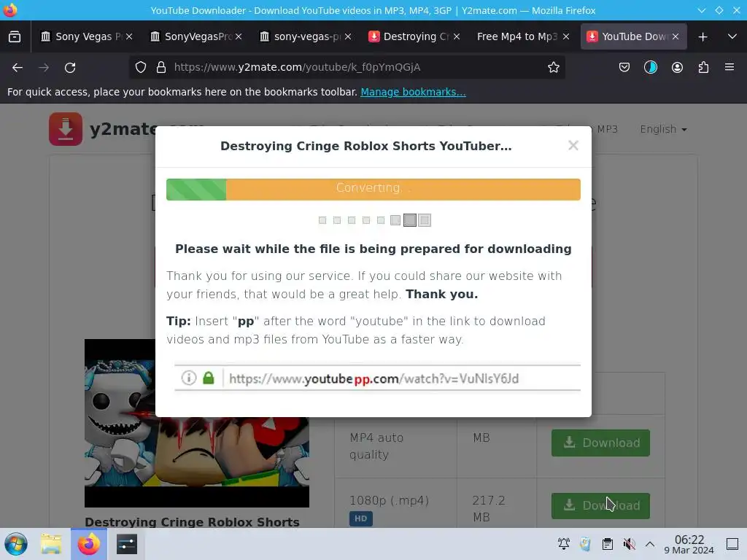Open the Firefox application menu

click(x=729, y=68)
